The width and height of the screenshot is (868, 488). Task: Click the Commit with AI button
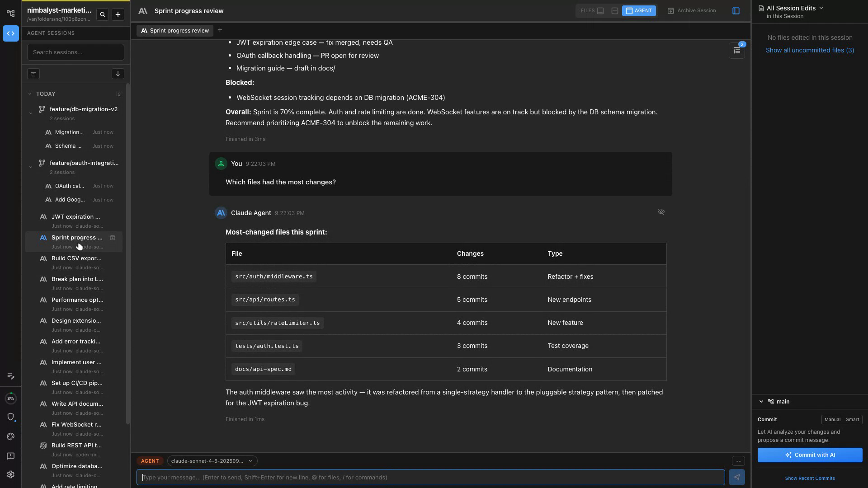coord(810,455)
